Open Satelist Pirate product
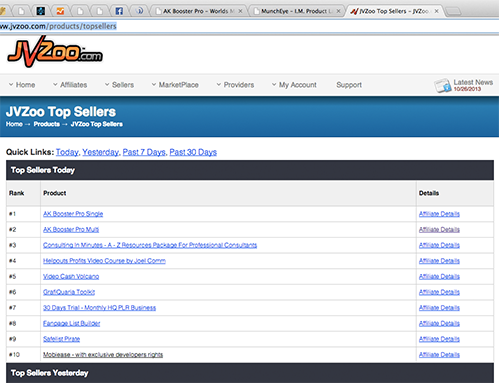The width and height of the screenshot is (499, 383). click(x=61, y=339)
